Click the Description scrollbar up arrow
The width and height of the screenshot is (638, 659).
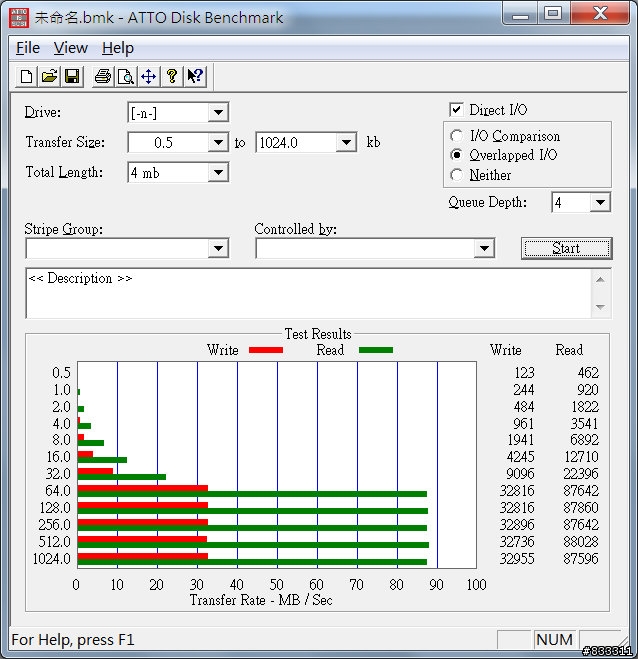601,280
